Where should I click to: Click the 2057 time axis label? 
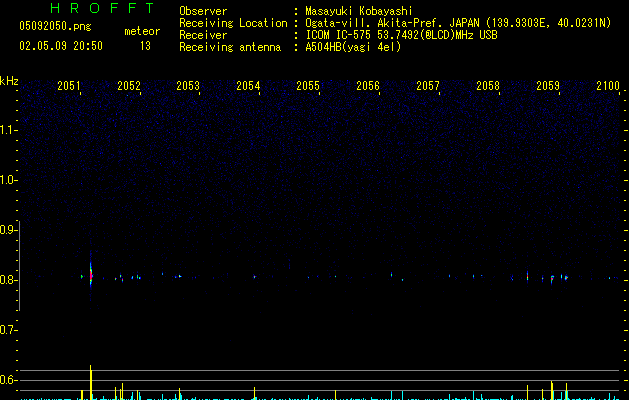click(428, 86)
